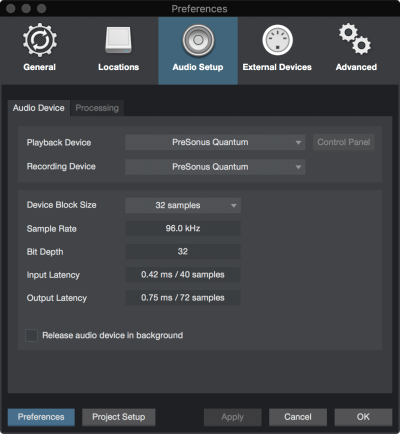Open the Recording Device dropdown
This screenshot has height=434, width=400.
click(215, 167)
